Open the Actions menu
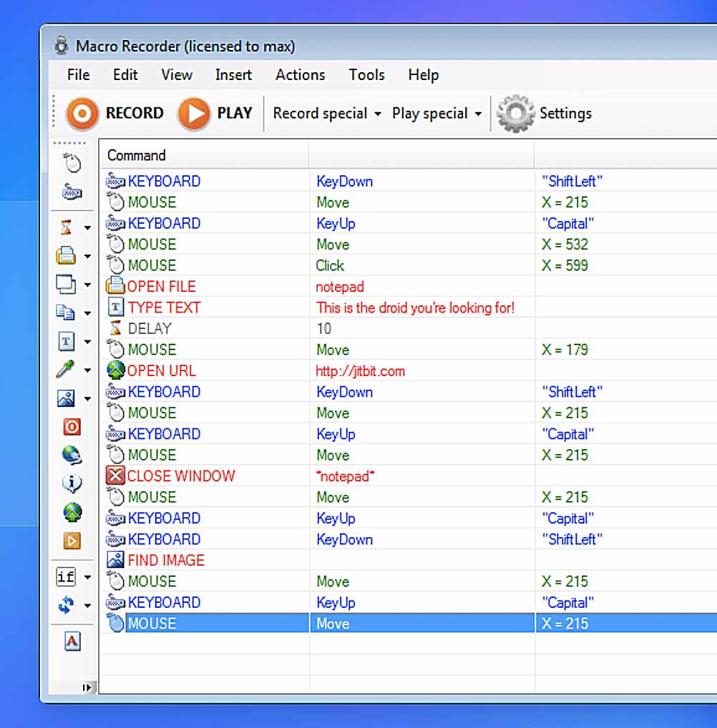Image resolution: width=717 pixels, height=728 pixels. point(300,75)
